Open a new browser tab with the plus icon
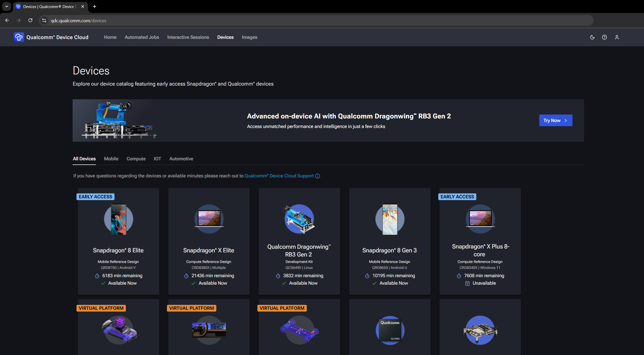The image size is (644, 355). (x=95, y=6)
